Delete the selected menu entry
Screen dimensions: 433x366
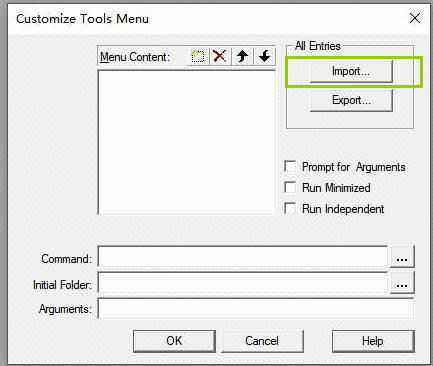[220, 56]
